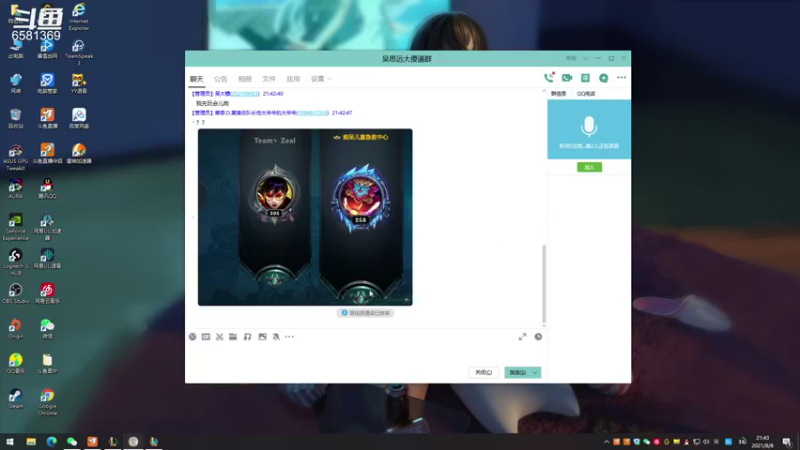This screenshot has width=800, height=450.
Task: Click the 发送 send button
Action: (518, 372)
